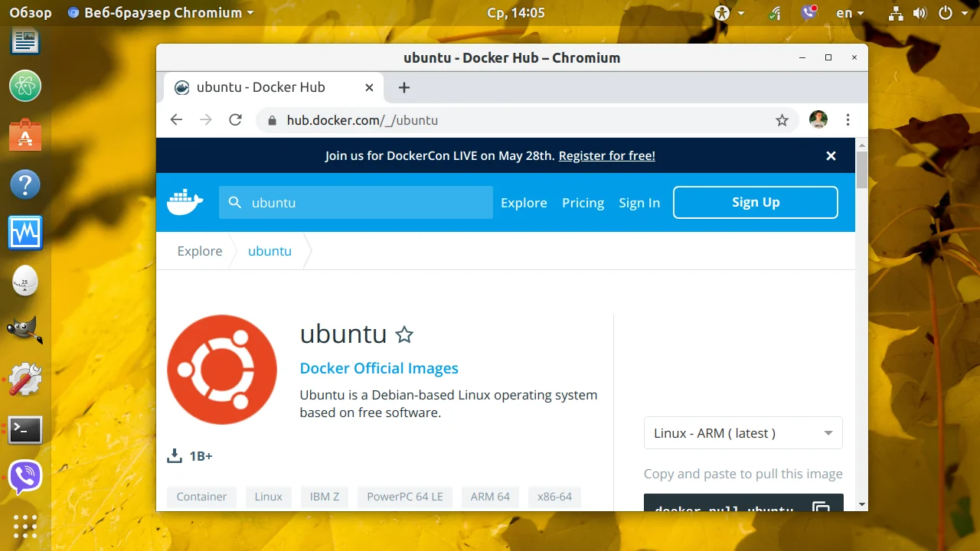This screenshot has width=980, height=551.
Task: Bookmark this page with star icon
Action: point(782,120)
